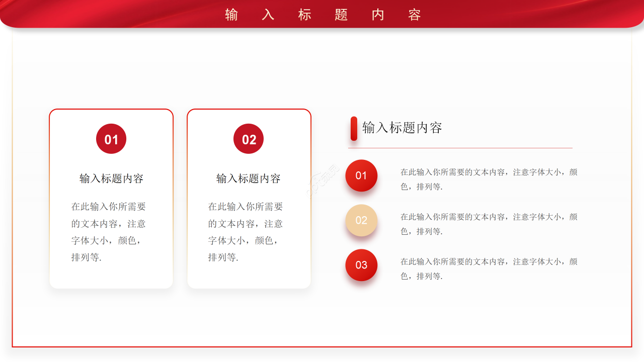The image size is (644, 362).
Task: Click the dark red 01 badge in first card
Action: 111,139
